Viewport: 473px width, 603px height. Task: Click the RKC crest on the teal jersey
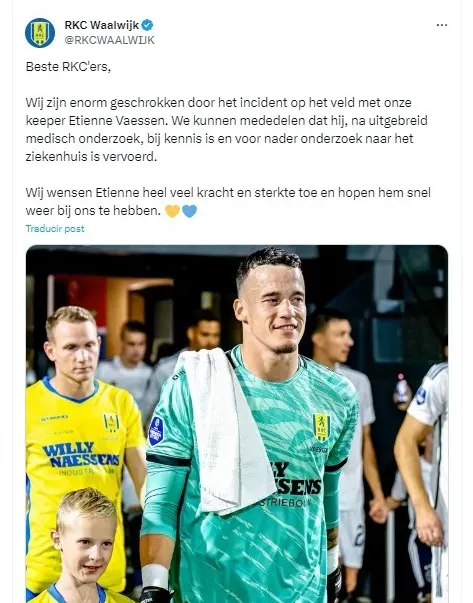321,427
